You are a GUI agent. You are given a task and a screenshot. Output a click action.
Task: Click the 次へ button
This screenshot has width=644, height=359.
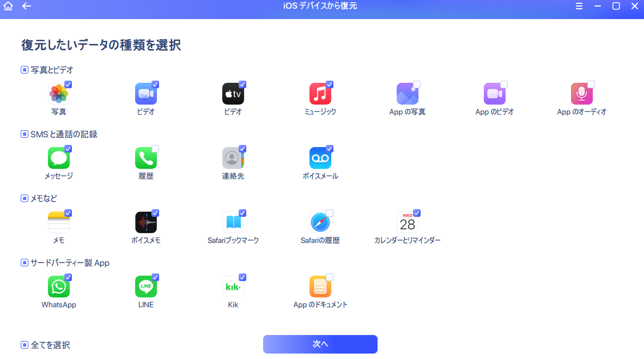tap(320, 344)
